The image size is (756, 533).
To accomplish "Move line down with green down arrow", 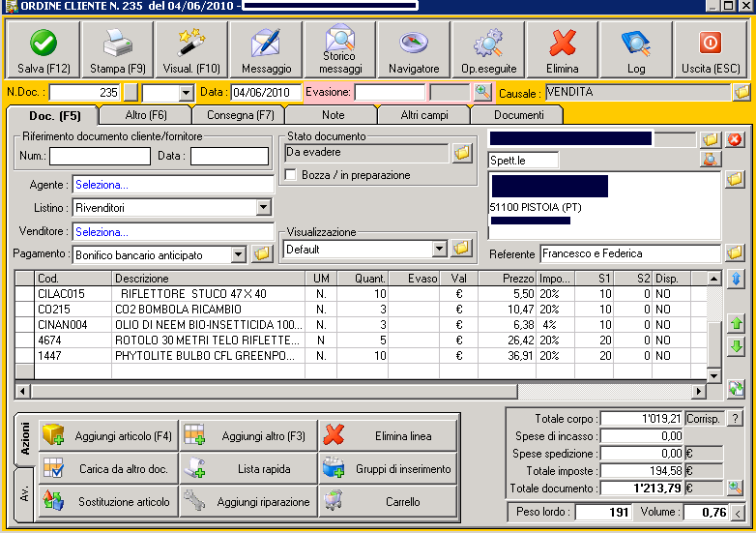I will 736,346.
